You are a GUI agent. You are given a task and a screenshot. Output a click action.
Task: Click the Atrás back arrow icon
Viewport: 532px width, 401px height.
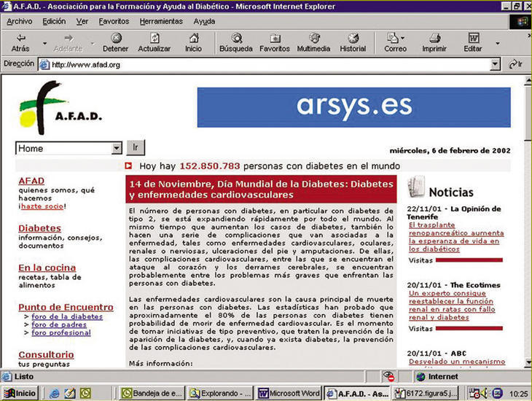click(x=20, y=38)
